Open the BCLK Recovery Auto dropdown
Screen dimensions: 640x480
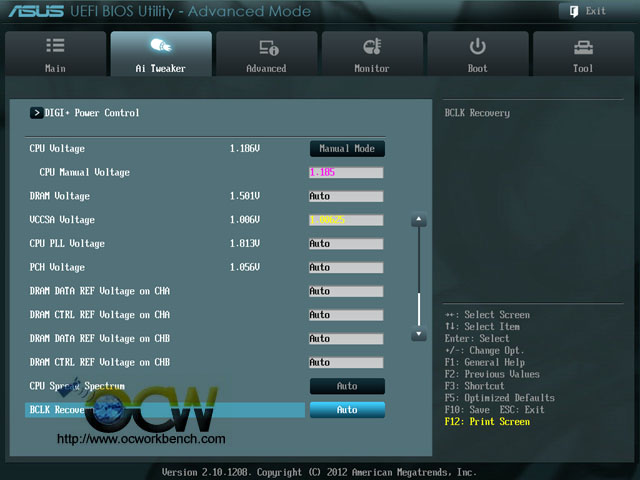(x=347, y=410)
